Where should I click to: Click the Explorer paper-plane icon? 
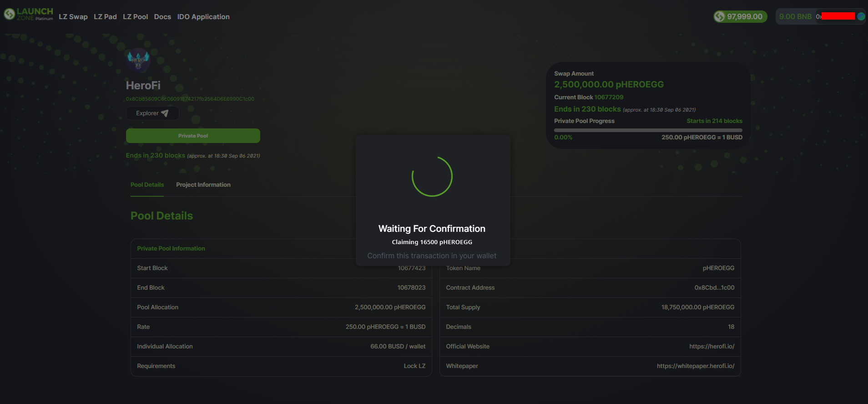[x=165, y=113]
